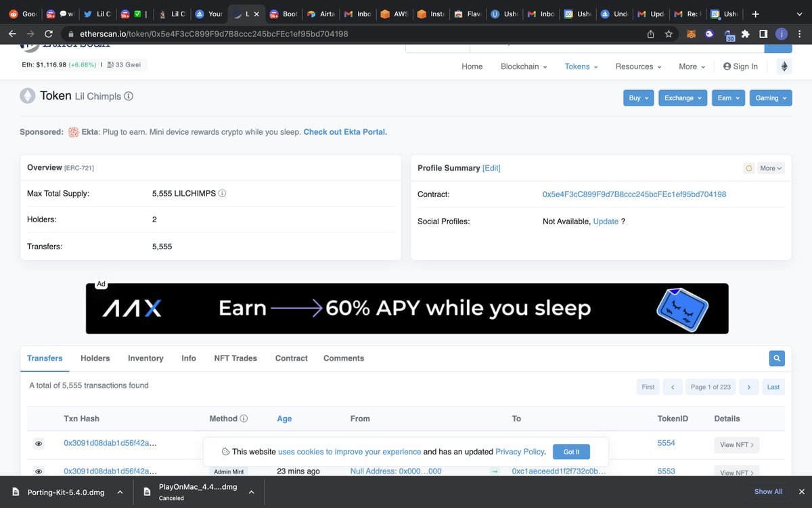Click the Check out Ekta Portal link
The image size is (812, 508).
click(345, 132)
